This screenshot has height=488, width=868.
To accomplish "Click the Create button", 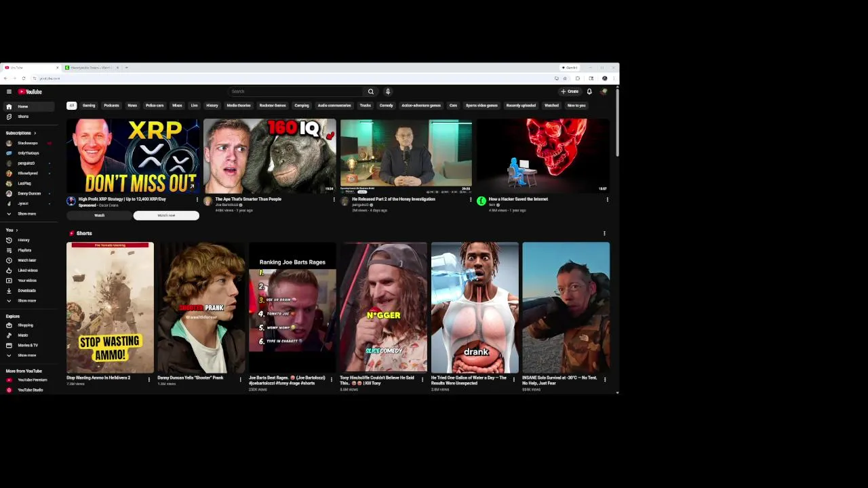I will 570,91.
